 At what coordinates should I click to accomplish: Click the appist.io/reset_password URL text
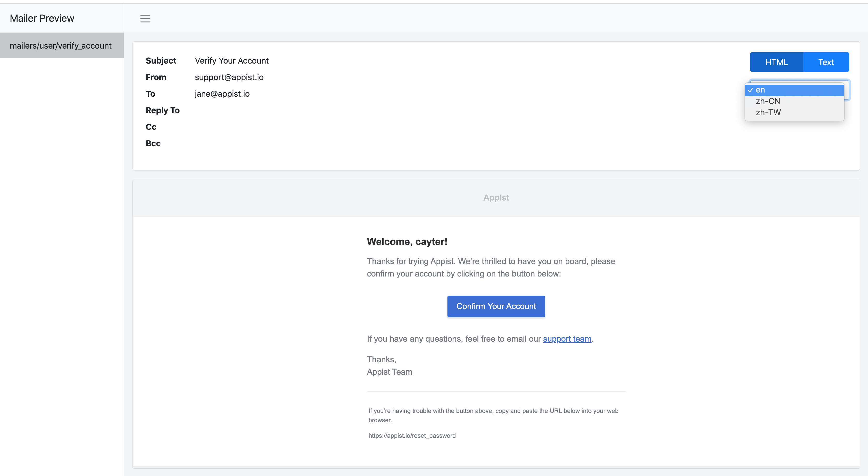click(x=412, y=436)
